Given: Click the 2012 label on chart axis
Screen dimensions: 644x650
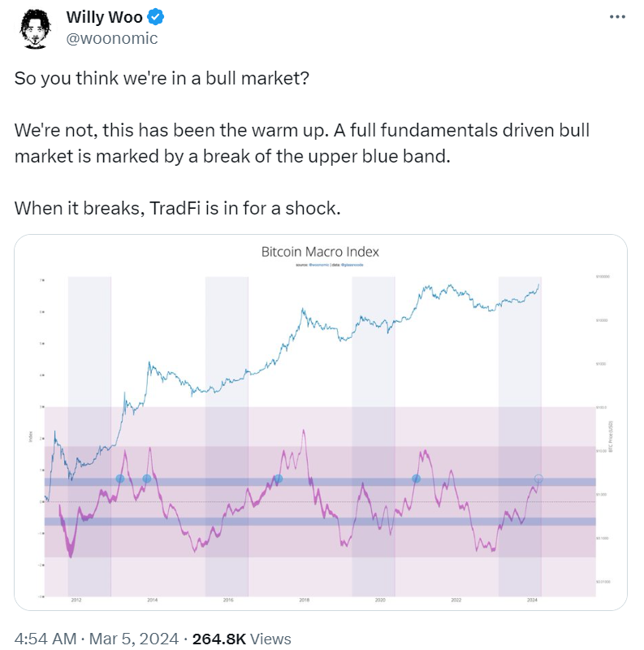Looking at the screenshot, I should click(76, 600).
